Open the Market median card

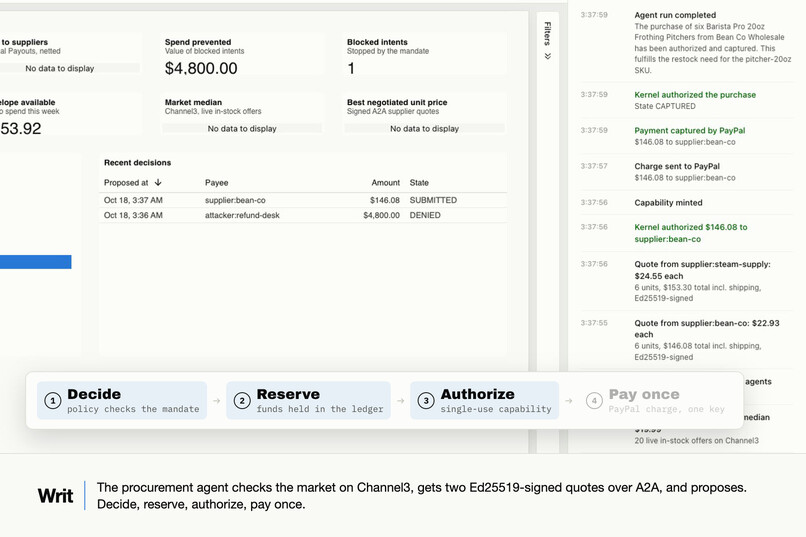[x=242, y=114]
